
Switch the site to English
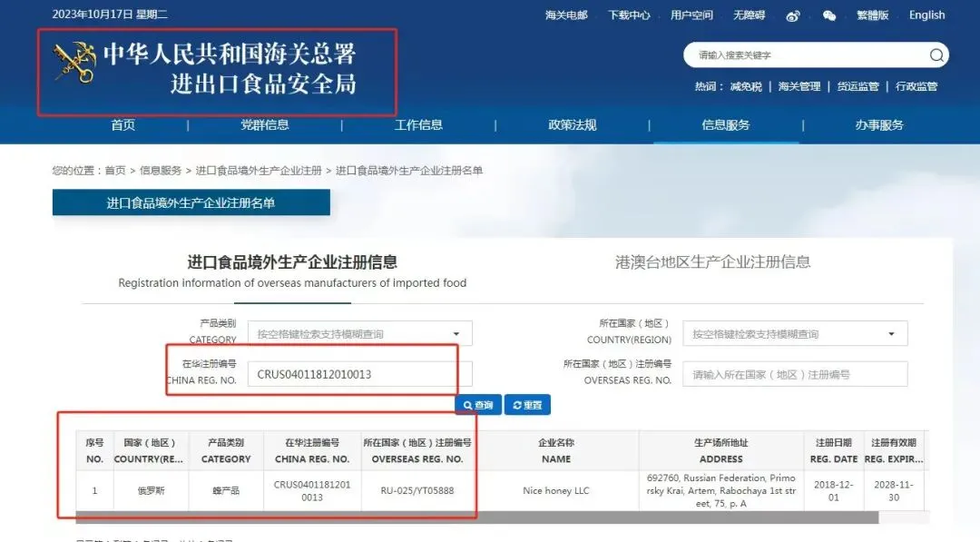tap(926, 15)
